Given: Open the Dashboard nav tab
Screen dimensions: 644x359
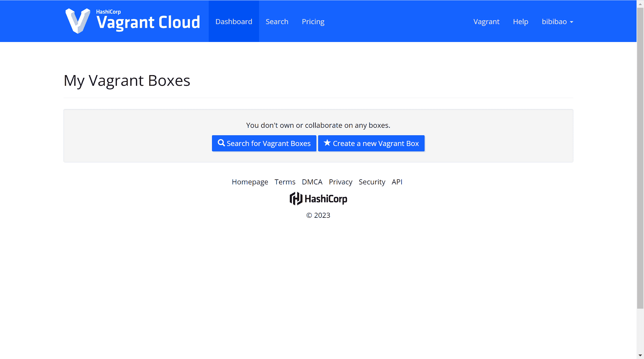Looking at the screenshot, I should (234, 21).
